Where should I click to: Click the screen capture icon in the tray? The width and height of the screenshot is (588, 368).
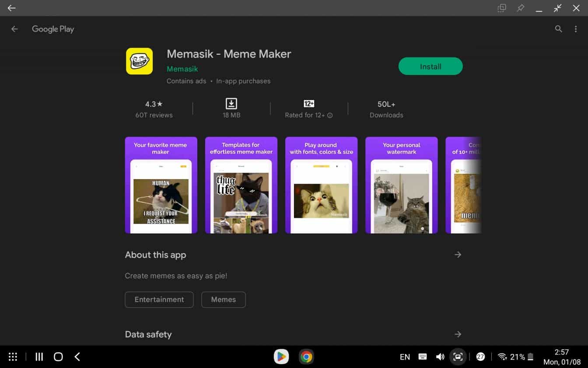[458, 357]
